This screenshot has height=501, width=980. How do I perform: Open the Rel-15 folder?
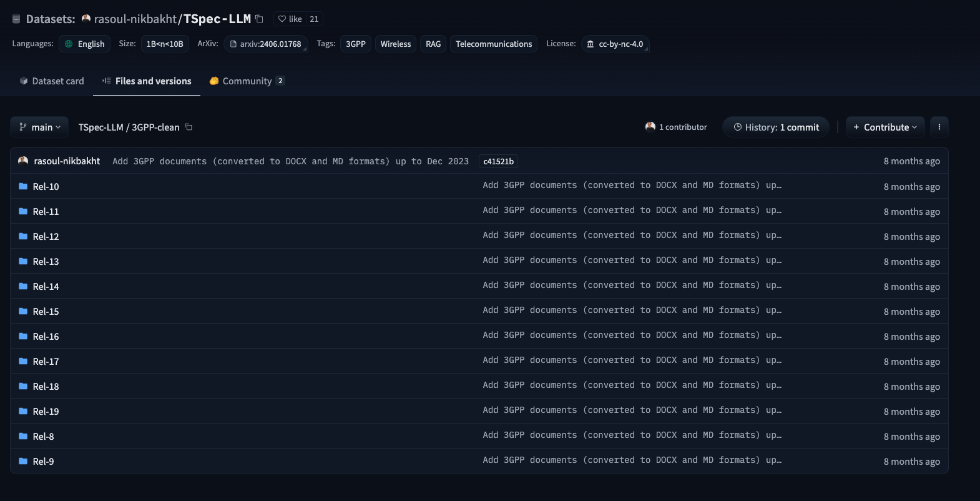point(46,311)
